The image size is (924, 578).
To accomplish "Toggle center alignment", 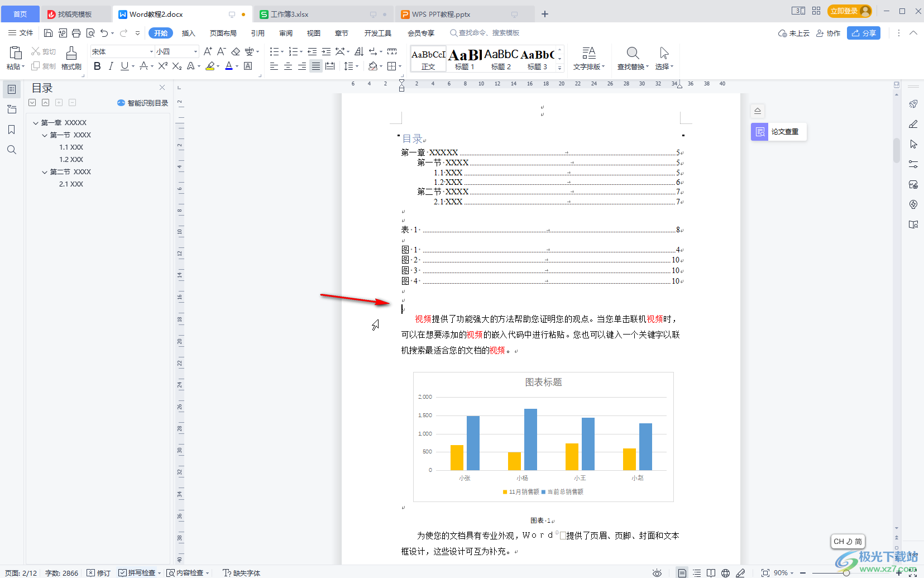I will (x=288, y=66).
